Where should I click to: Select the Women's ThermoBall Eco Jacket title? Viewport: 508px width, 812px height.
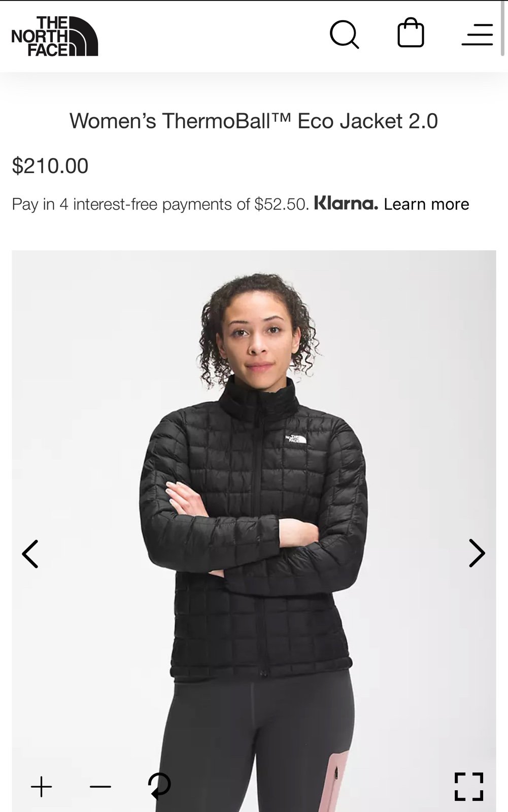(x=254, y=121)
